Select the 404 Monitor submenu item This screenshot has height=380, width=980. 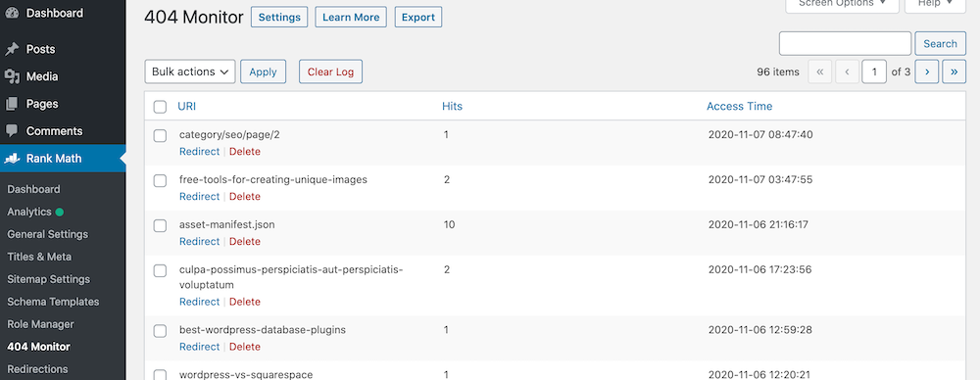39,347
